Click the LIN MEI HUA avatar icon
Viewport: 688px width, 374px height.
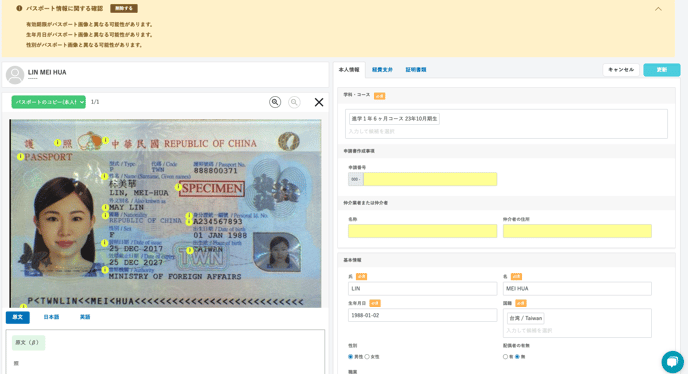tap(15, 75)
